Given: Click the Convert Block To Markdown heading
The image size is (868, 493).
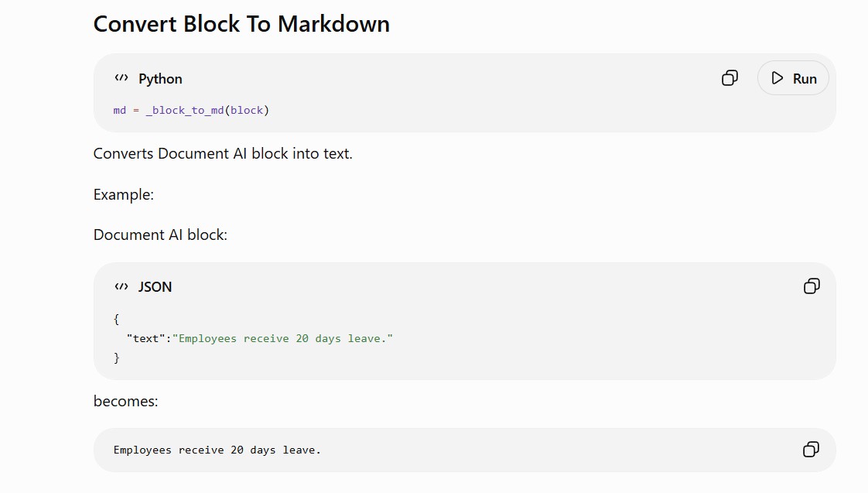Looking at the screenshot, I should tap(241, 24).
